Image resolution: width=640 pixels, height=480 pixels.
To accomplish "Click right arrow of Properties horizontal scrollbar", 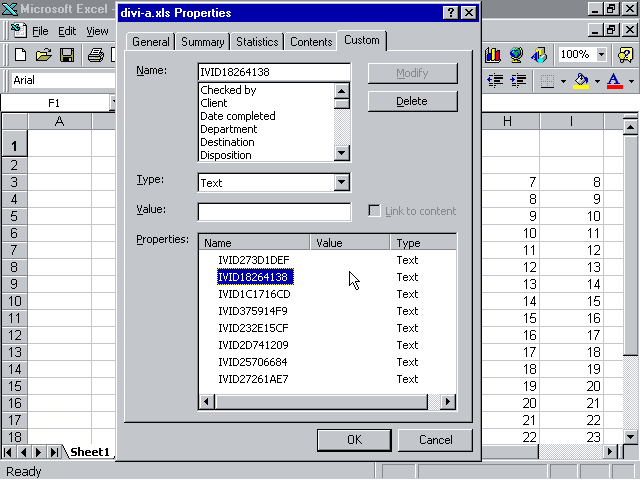I will (x=448, y=402).
